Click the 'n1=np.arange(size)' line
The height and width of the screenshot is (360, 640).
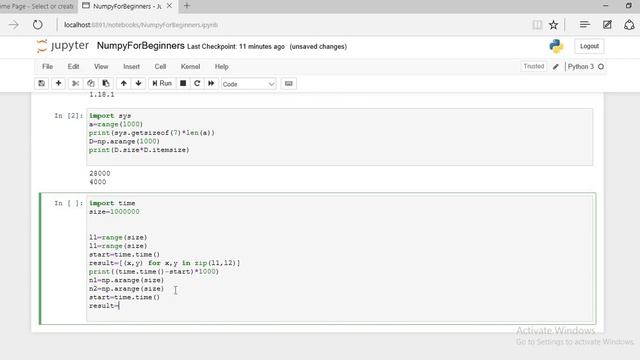pyautogui.click(x=127, y=280)
